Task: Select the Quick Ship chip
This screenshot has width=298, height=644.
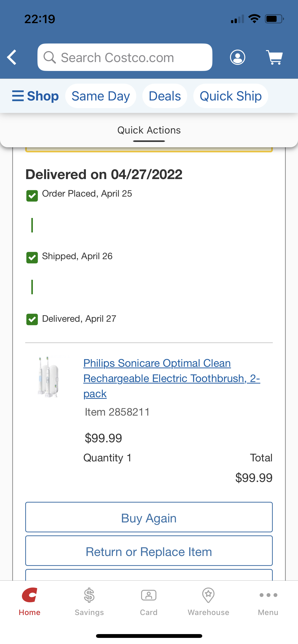Action: tap(231, 96)
